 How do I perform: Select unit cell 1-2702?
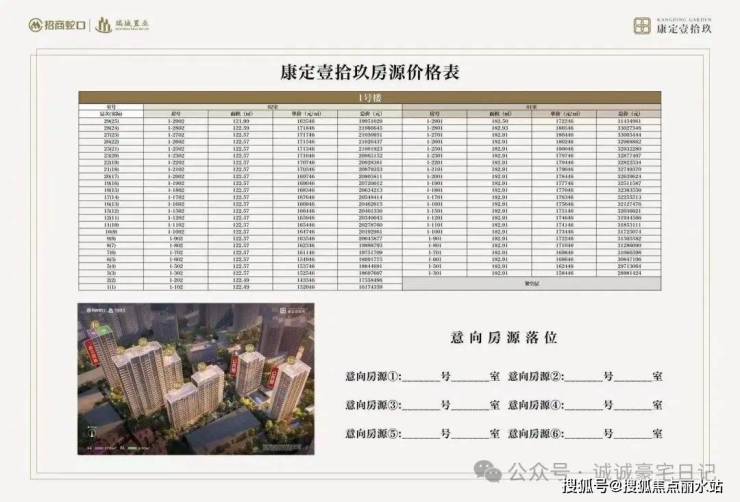pos(176,135)
